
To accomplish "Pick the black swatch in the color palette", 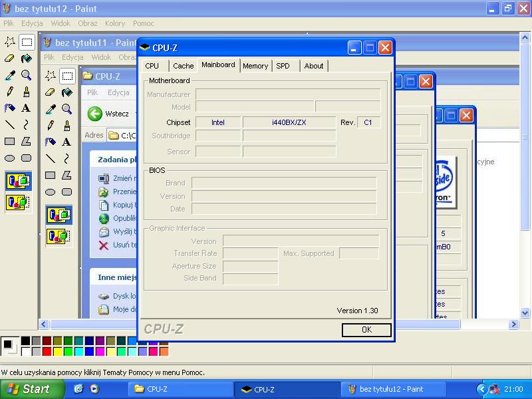I will click(x=25, y=340).
